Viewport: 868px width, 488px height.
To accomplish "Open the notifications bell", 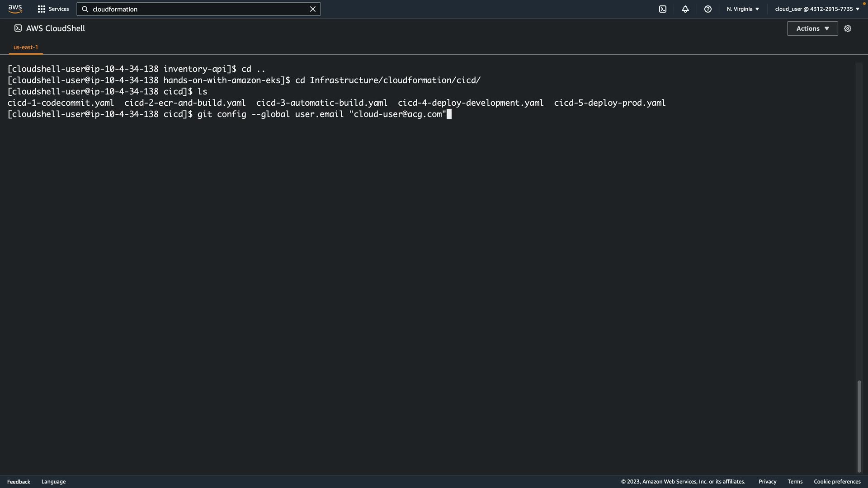I will click(685, 9).
